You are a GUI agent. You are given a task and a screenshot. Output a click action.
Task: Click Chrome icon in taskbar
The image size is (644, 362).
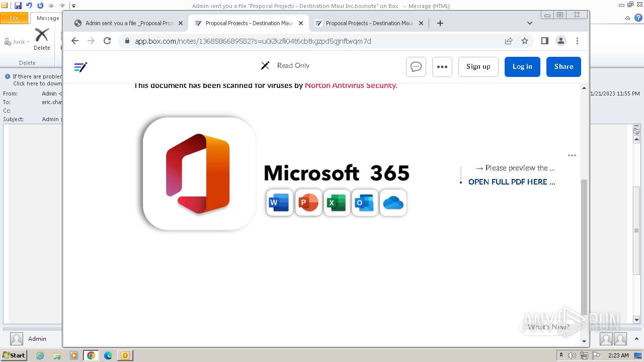[91, 355]
